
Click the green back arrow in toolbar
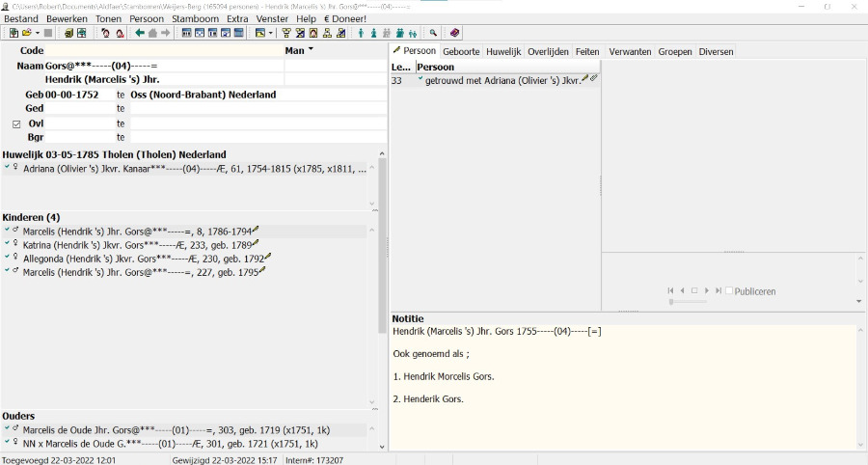coord(140,33)
